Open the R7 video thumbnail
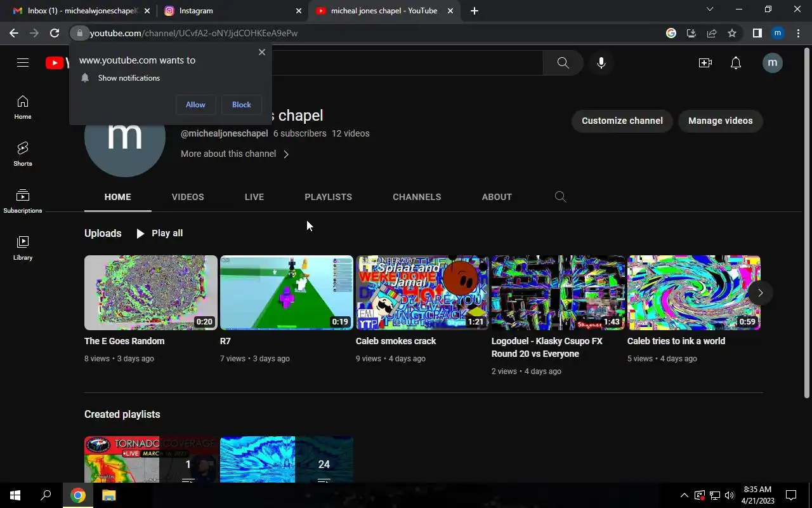The image size is (812, 508). [x=287, y=293]
